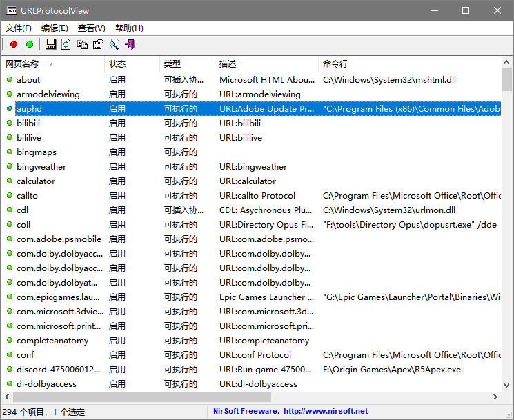Open the 编辑(E) menu
The height and width of the screenshot is (420, 514).
[55, 28]
